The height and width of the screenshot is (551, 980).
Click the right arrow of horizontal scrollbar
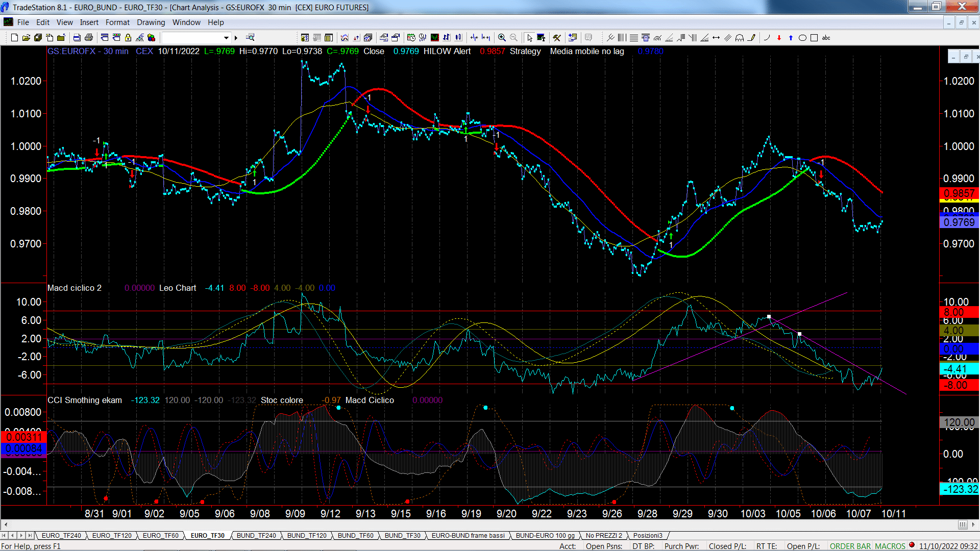(x=973, y=524)
